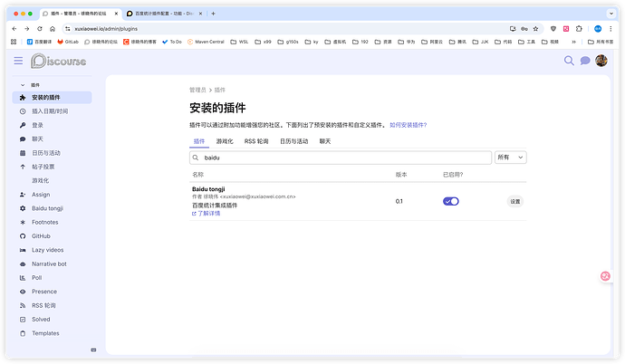Open GitHub plugin in sidebar
Viewport: 625px width, 364px height.
pos(41,235)
